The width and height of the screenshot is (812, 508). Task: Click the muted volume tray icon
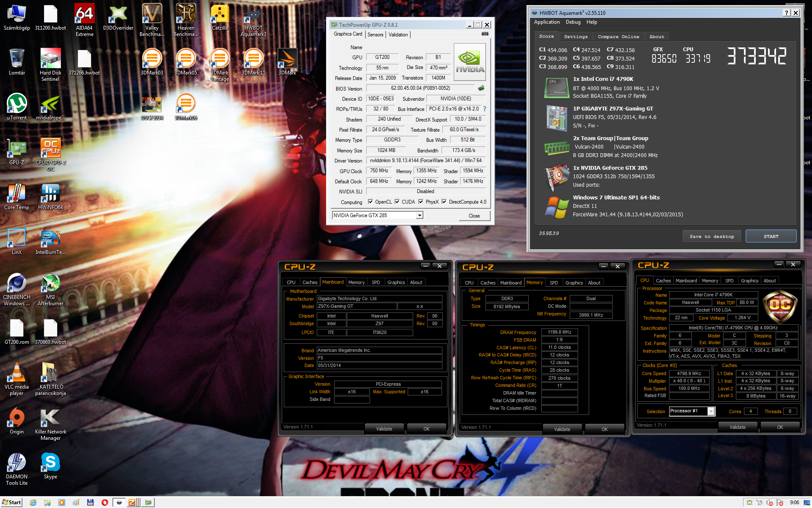pos(770,502)
